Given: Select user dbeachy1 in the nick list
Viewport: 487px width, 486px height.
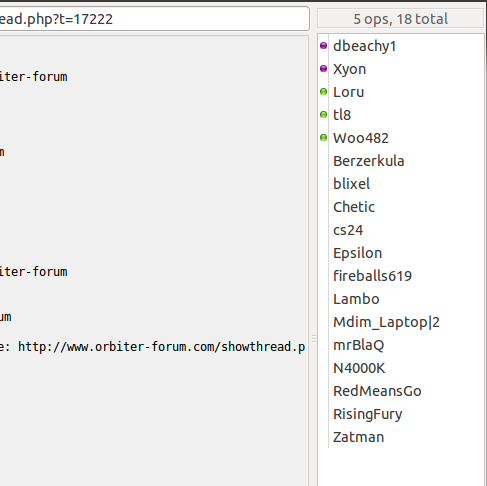Looking at the screenshot, I should tap(365, 46).
